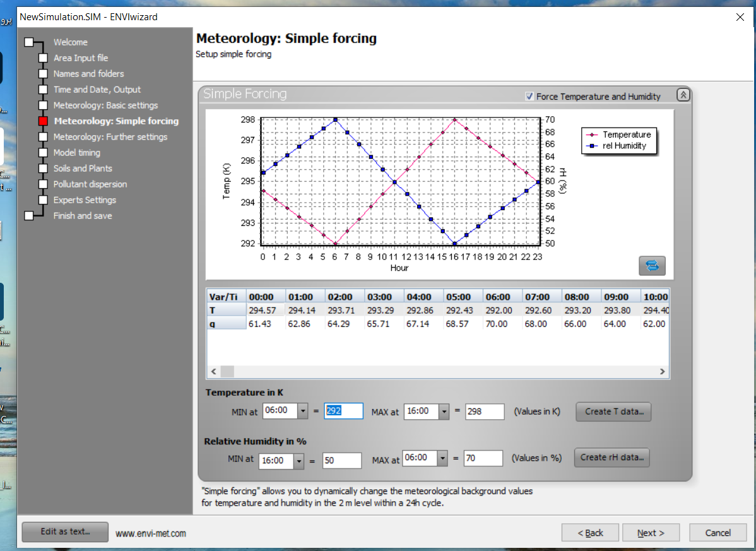Click the Temperature legend entry
This screenshot has width=756, height=551.
(619, 134)
